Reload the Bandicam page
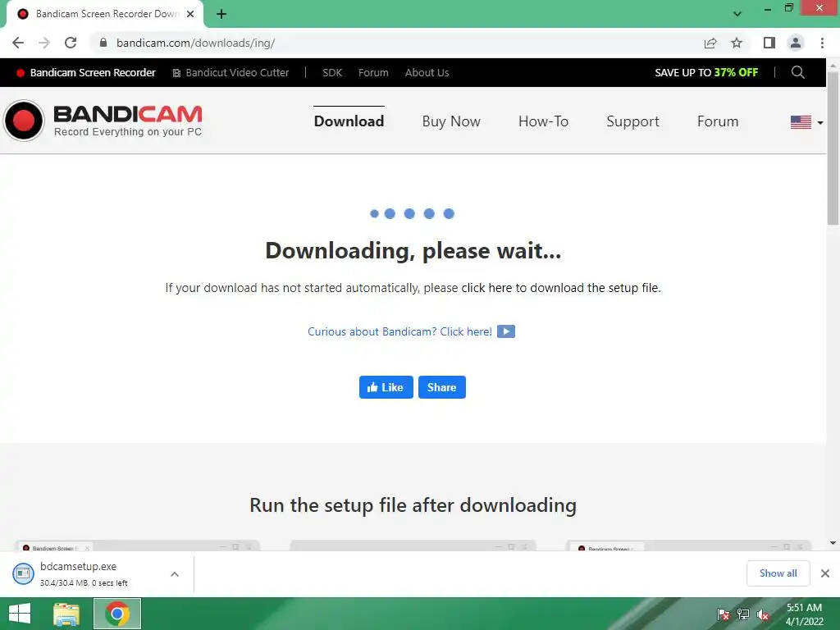This screenshot has height=630, width=840. coord(71,43)
